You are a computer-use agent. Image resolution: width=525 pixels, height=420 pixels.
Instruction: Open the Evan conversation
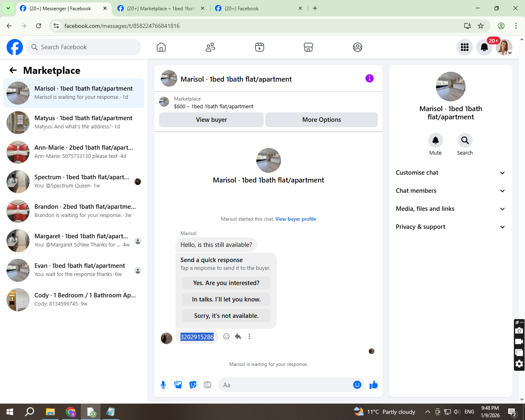point(74,270)
